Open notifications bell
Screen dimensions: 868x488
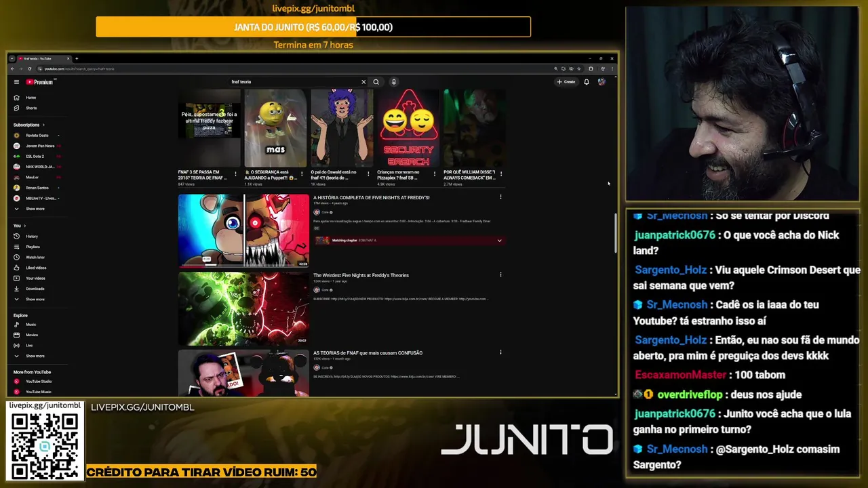click(587, 82)
